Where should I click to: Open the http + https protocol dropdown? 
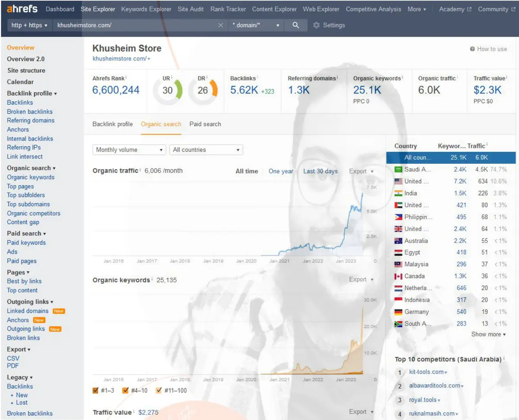[29, 25]
